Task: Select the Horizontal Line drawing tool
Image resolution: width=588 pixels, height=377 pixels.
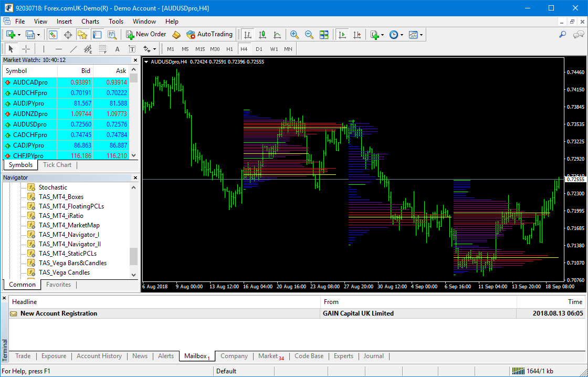Action: pos(58,49)
